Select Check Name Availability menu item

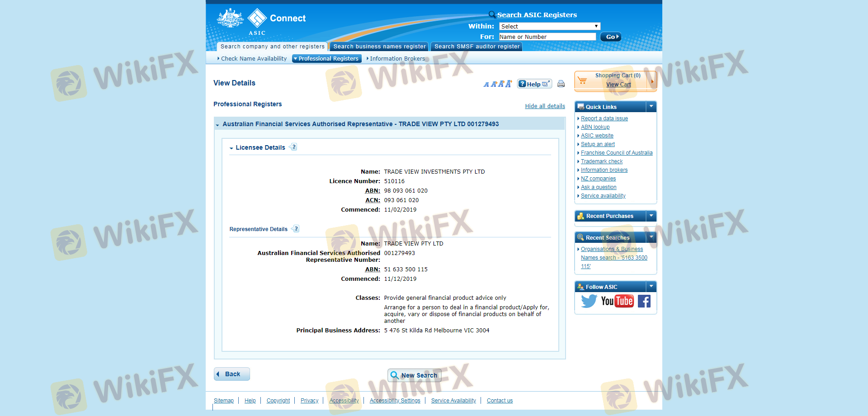(x=253, y=59)
